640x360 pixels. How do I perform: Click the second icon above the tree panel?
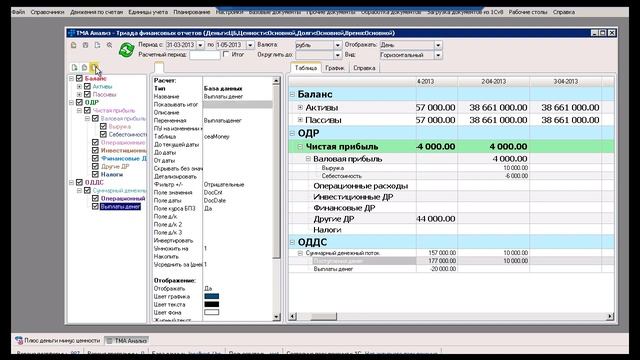pos(84,67)
